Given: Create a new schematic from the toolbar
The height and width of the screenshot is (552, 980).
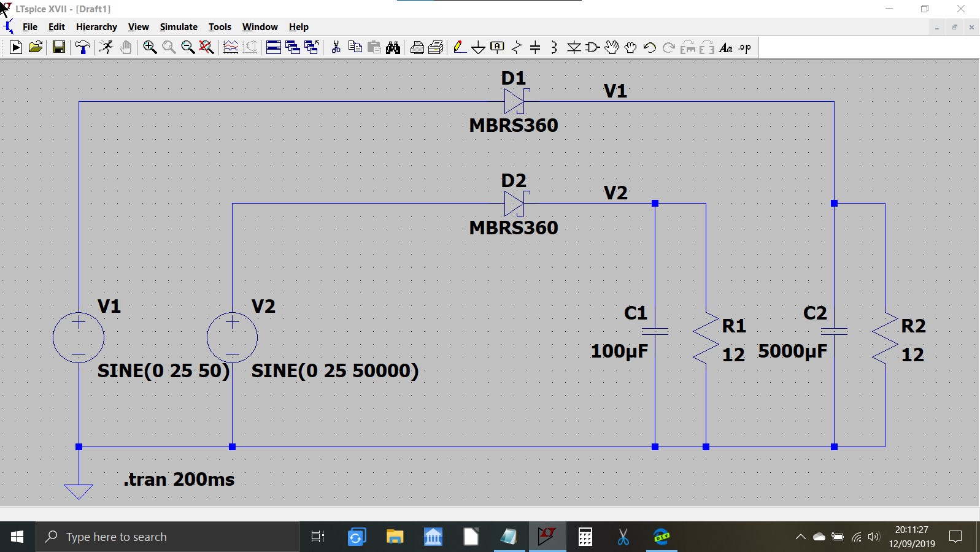Looking at the screenshot, I should tap(16, 47).
